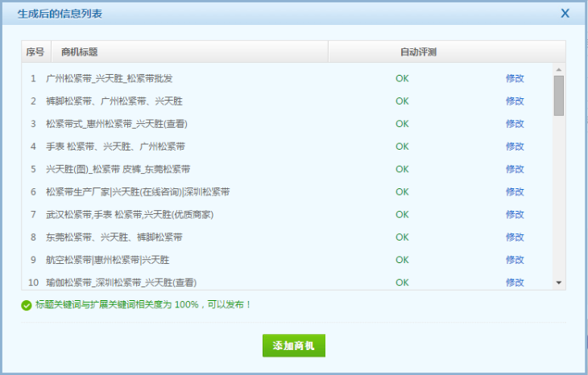This screenshot has height=375, width=588.
Task: Click 修改 link for row 8
Action: click(515, 237)
